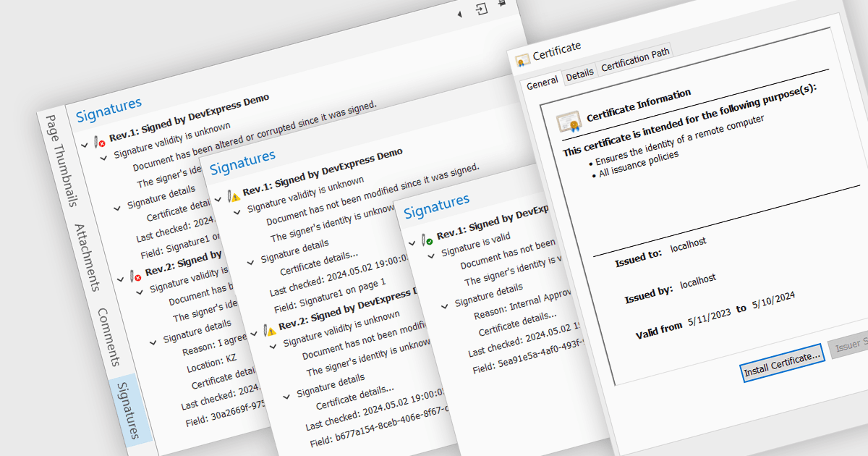The width and height of the screenshot is (868, 456).
Task: Click the 'Certificate Information' heading
Action: tap(639, 105)
